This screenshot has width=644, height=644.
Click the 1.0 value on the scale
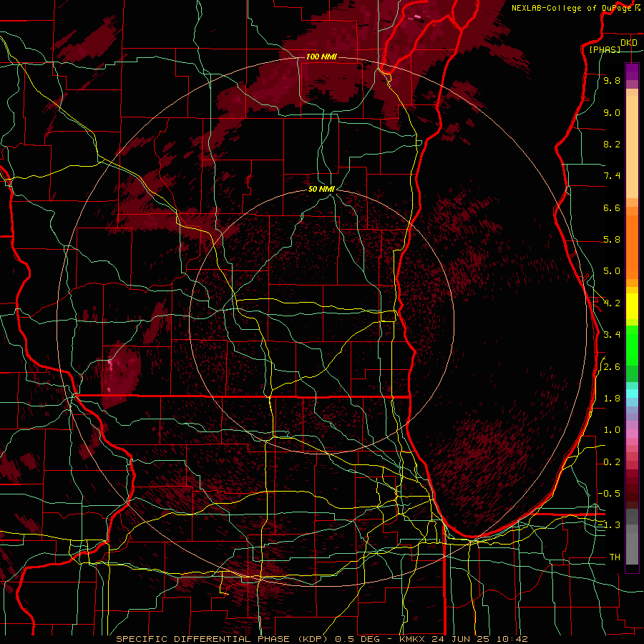[x=612, y=430]
